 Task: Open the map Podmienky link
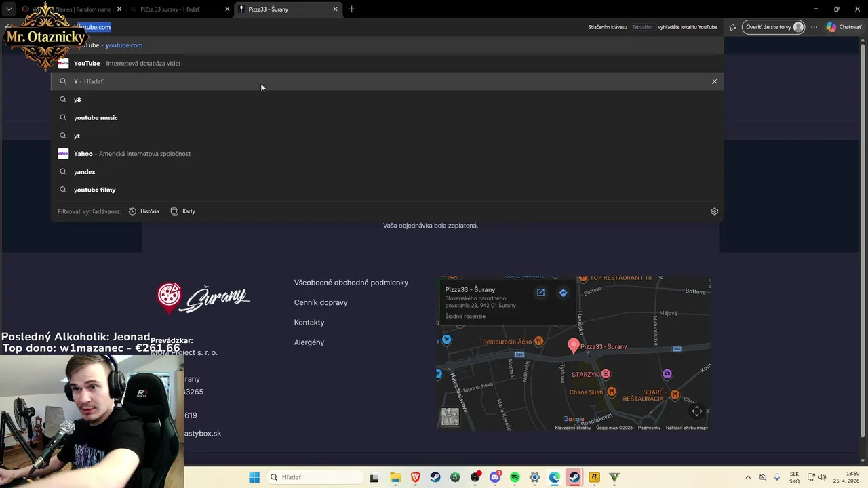click(x=649, y=428)
